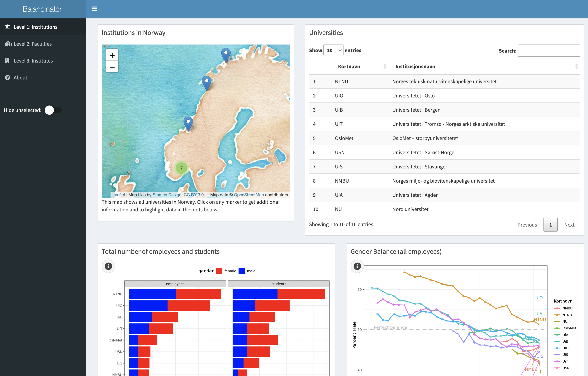Go to Previous table page
Viewport: 588px width, 376px height.
(x=527, y=225)
